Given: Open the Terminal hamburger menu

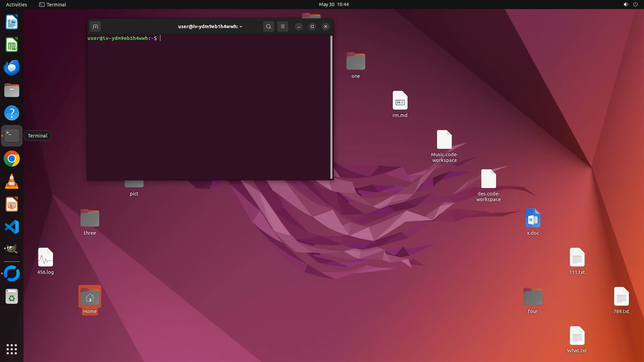Looking at the screenshot, I should pyautogui.click(x=282, y=26).
